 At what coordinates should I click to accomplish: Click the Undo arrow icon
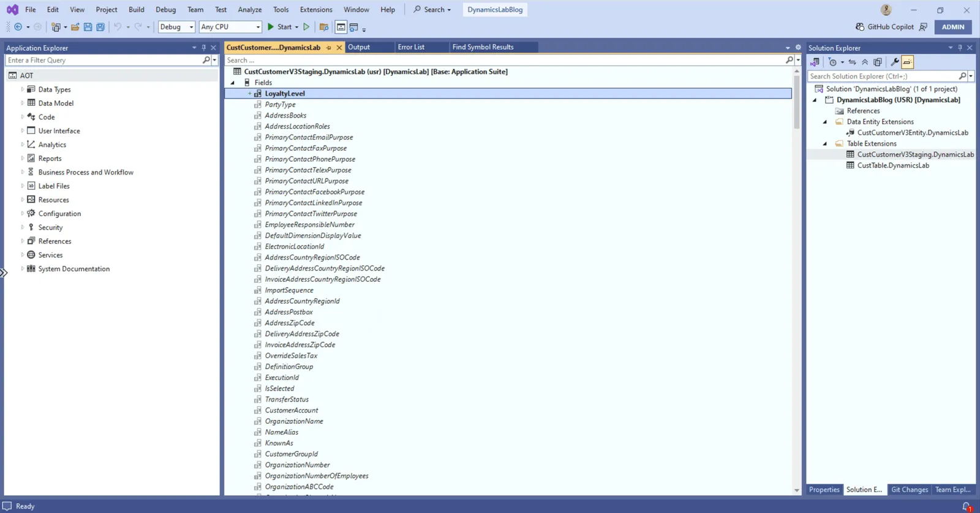pos(118,27)
